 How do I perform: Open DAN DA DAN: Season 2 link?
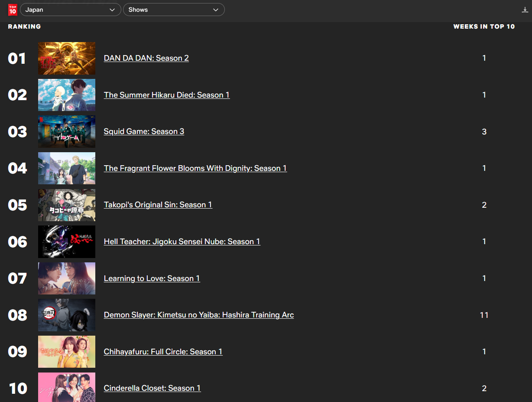click(146, 58)
